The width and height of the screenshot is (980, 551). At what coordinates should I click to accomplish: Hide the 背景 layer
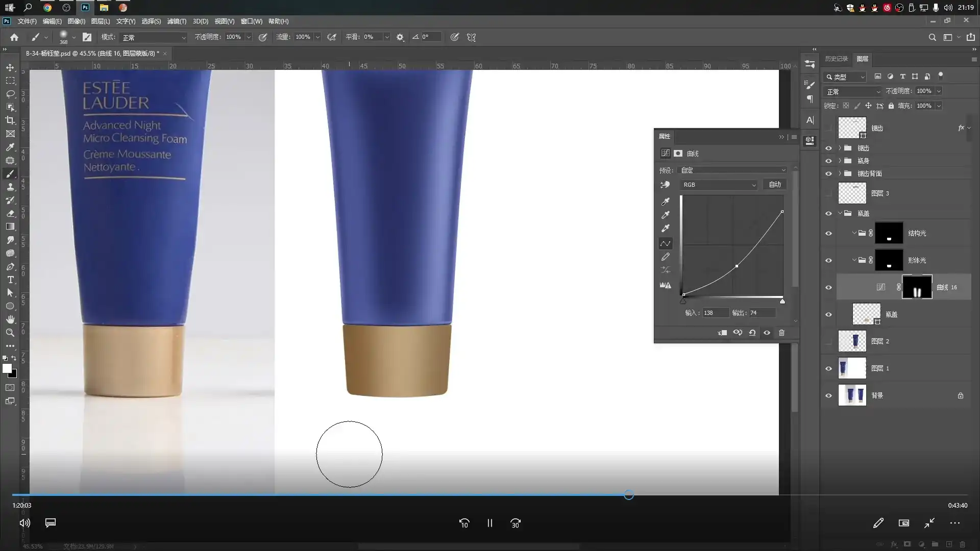(828, 395)
